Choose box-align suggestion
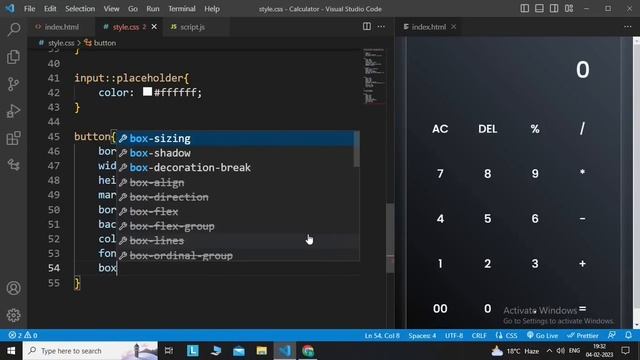The image size is (640, 360). pos(235,182)
